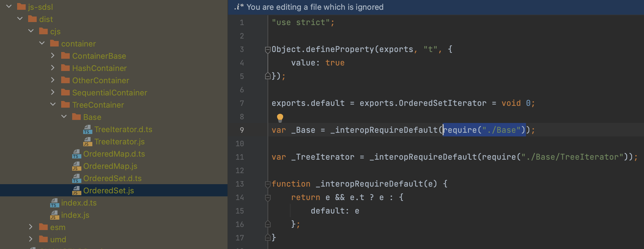Collapse the dist folder chevron
The height and width of the screenshot is (249, 644).
[x=20, y=19]
